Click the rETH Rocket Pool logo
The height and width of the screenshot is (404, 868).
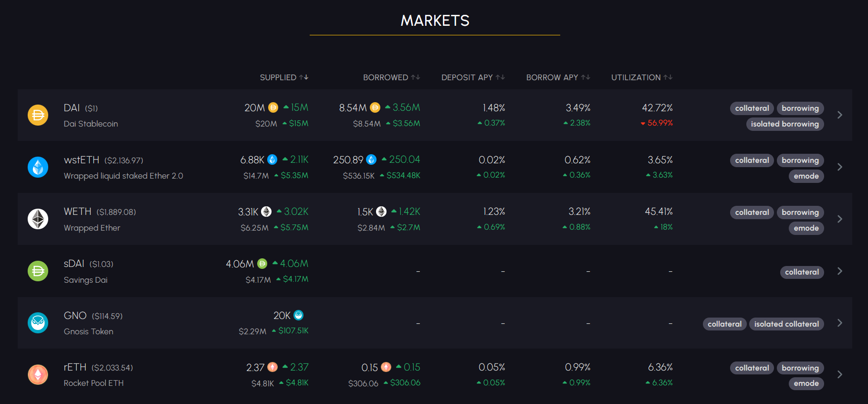38,375
